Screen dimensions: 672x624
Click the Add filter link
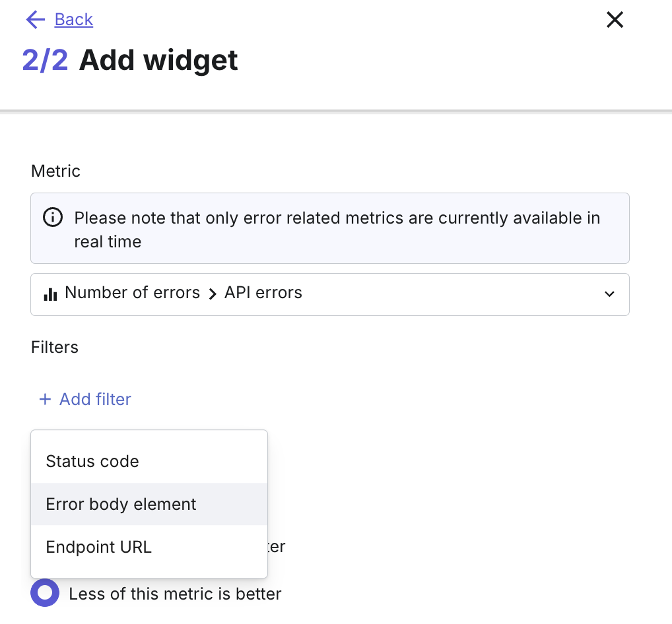[x=95, y=399]
